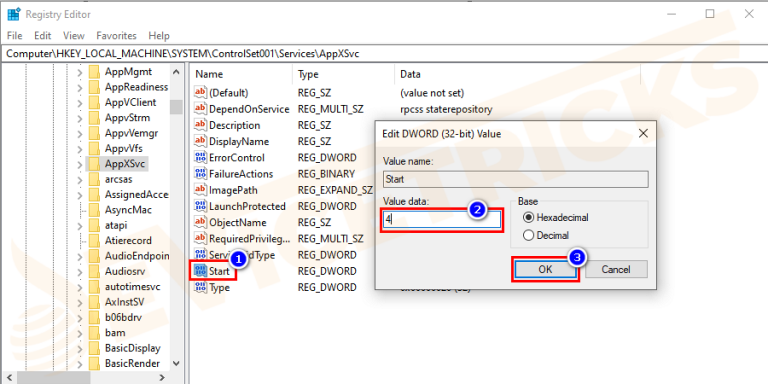Select the Start DWORD value icon
The width and height of the screenshot is (768, 384).
tap(200, 271)
